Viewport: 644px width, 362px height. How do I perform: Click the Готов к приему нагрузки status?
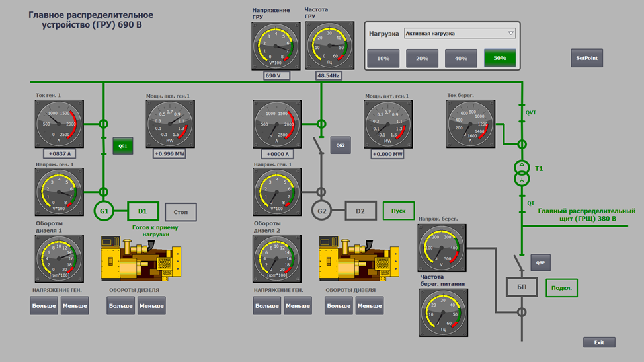pyautogui.click(x=155, y=231)
